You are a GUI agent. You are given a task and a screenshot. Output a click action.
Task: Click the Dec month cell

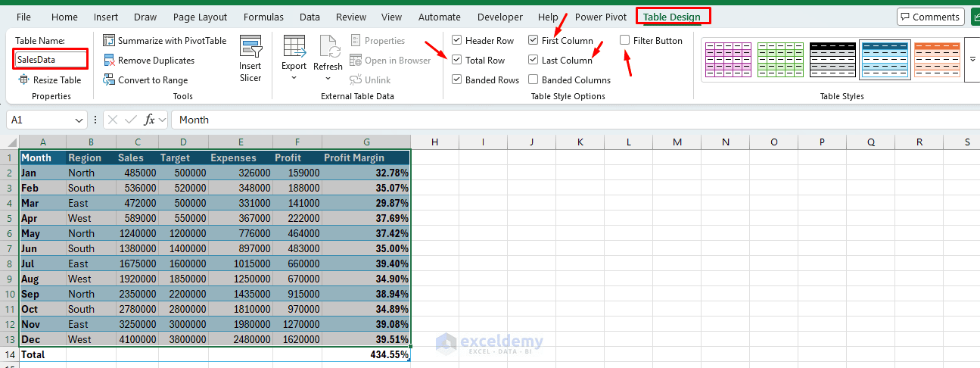[x=42, y=339]
